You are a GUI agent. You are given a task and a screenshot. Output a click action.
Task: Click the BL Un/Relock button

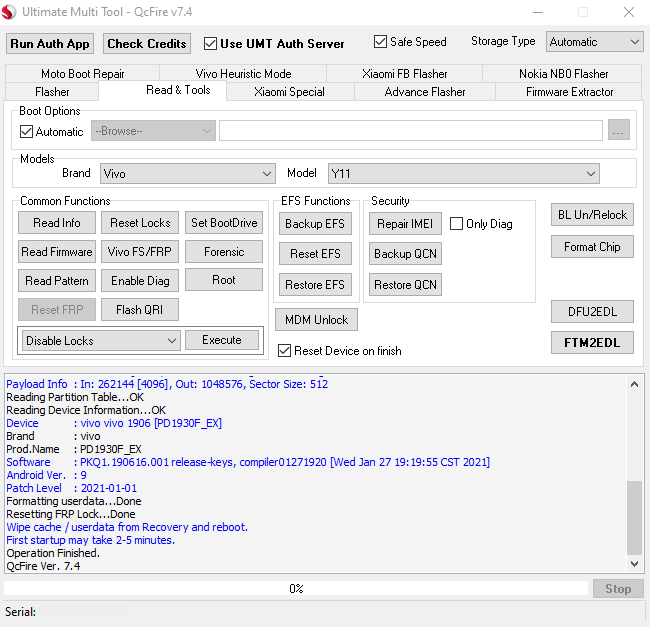592,215
